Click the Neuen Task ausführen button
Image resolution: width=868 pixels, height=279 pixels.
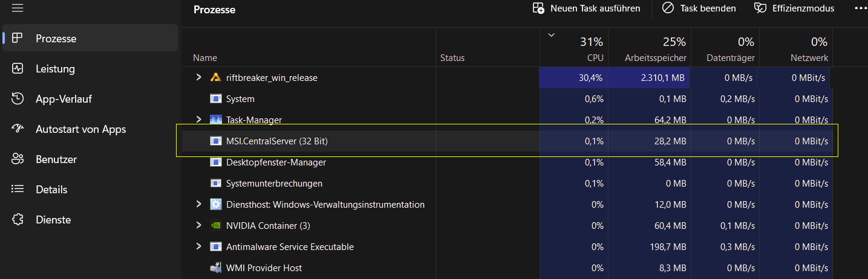coord(586,8)
